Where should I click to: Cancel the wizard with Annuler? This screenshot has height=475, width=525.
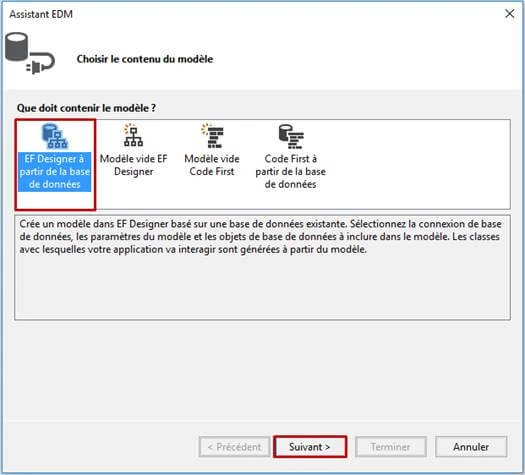[471, 447]
